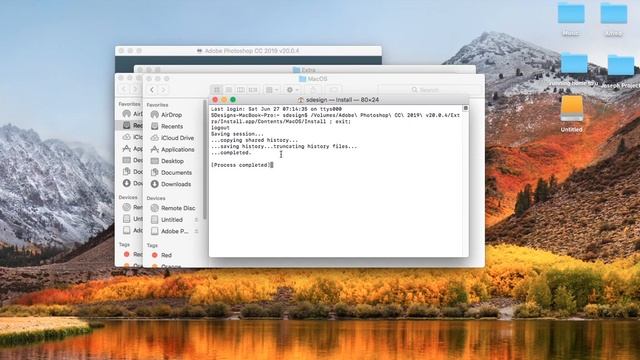Screen dimensions: 640x360
Task: Switch MacOS Finder window to list view
Action: coord(229,90)
